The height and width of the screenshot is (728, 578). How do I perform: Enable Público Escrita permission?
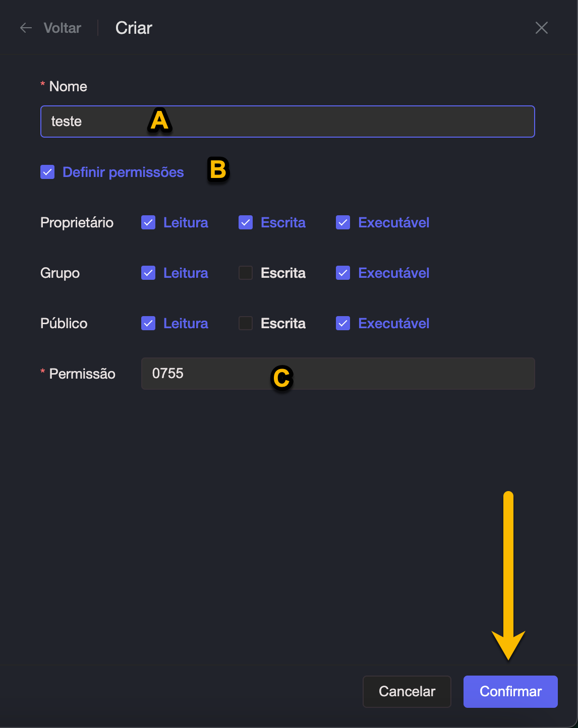click(x=246, y=323)
